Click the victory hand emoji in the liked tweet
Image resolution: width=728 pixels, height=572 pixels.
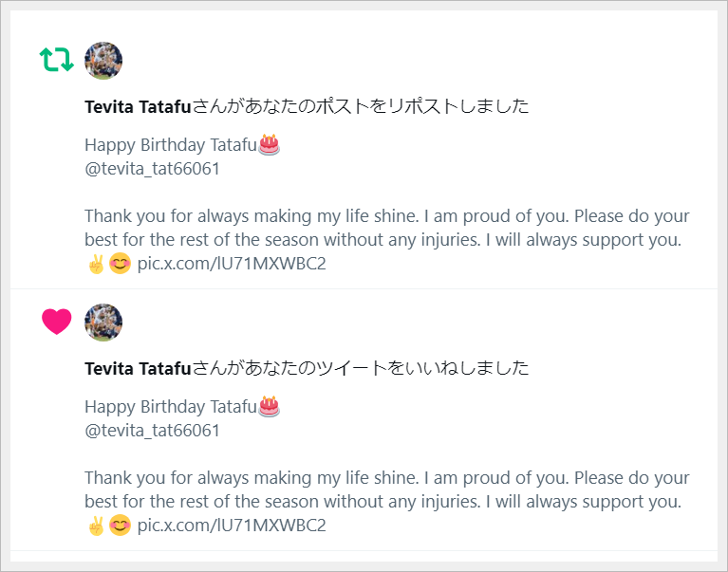click(x=95, y=526)
